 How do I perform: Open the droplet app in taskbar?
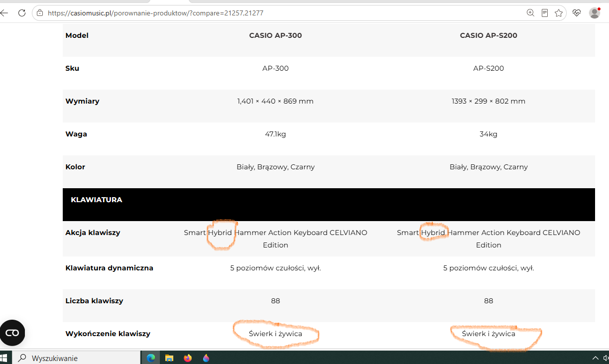(x=206, y=358)
